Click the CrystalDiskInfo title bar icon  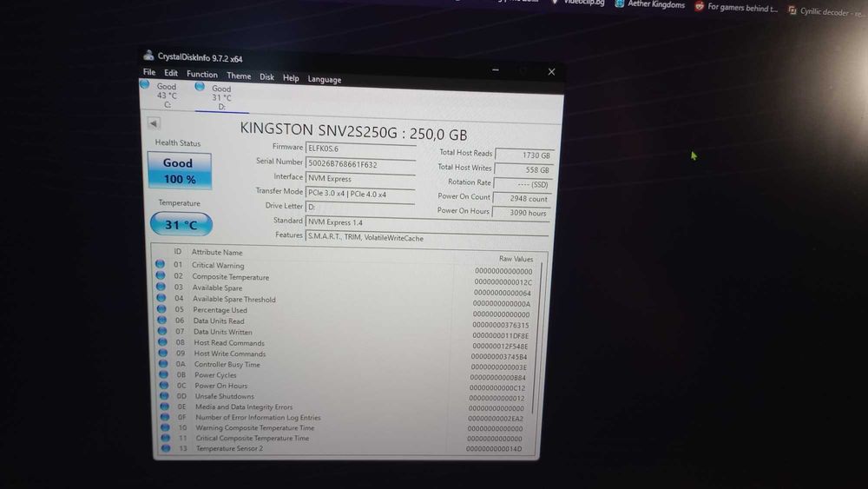[x=148, y=56]
